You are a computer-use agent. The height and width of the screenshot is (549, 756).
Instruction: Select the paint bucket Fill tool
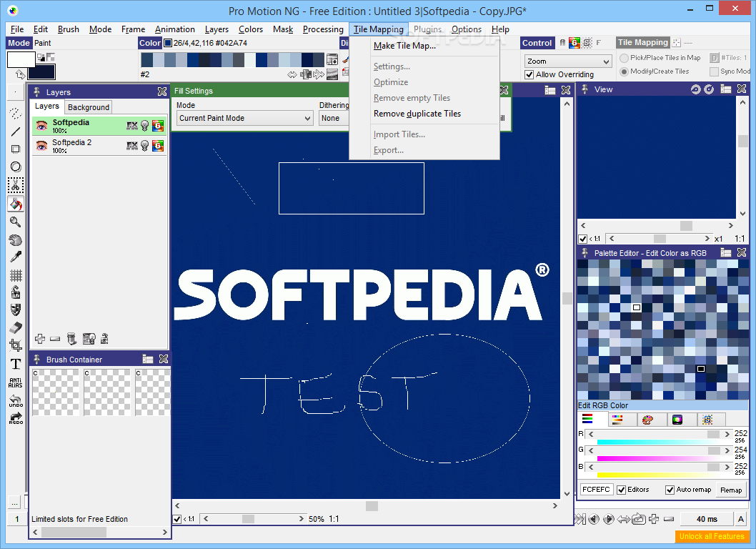pyautogui.click(x=16, y=204)
